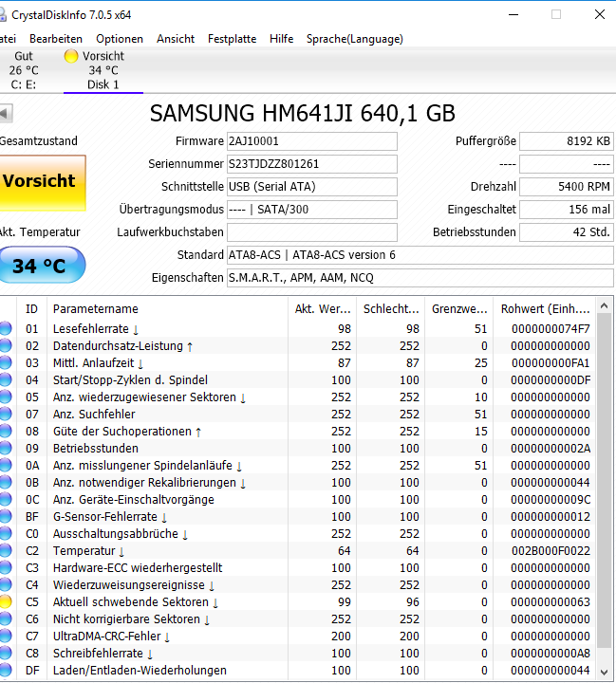Sort by Parametername column header
The width and height of the screenshot is (616, 683).
(x=167, y=309)
